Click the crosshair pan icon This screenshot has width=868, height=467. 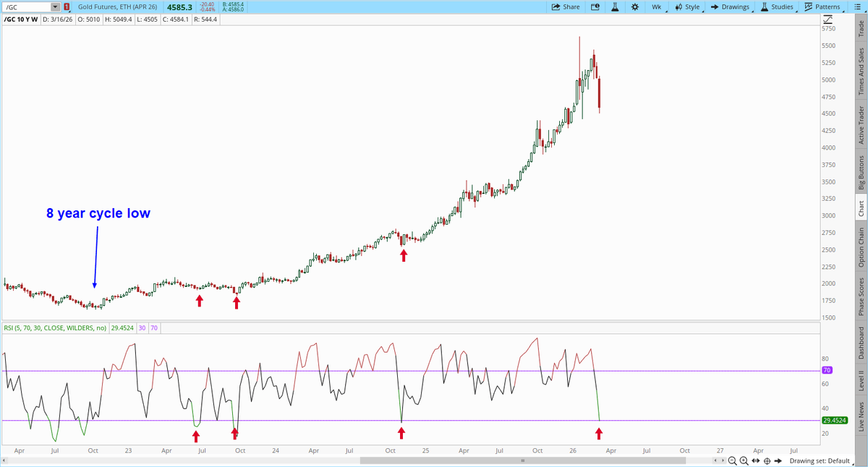(766, 461)
